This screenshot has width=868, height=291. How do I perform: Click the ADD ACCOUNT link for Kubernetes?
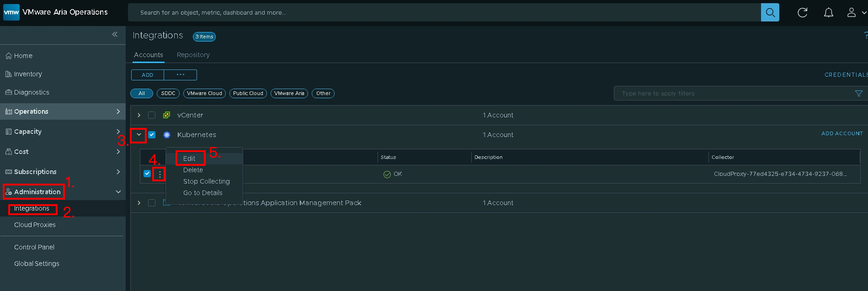click(x=842, y=133)
